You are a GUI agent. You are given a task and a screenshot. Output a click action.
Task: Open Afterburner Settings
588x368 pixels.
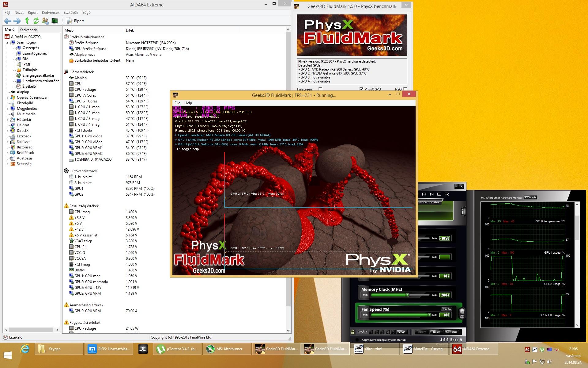[451, 332]
